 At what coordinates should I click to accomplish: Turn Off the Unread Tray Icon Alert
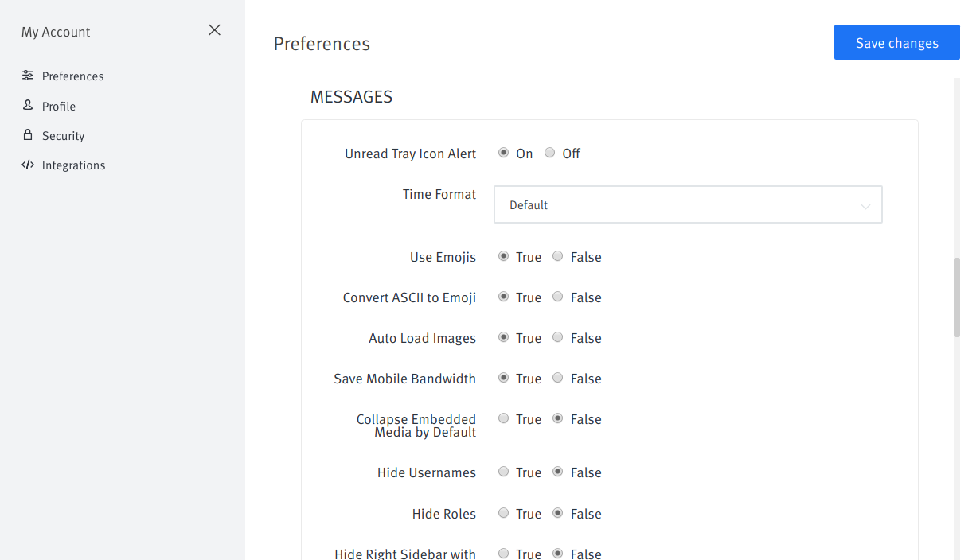549,153
